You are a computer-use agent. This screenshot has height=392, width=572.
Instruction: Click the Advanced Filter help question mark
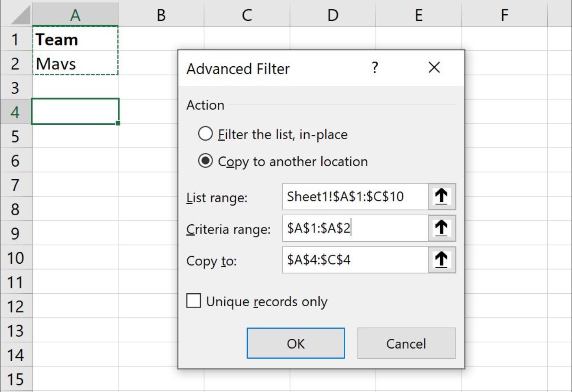(375, 68)
